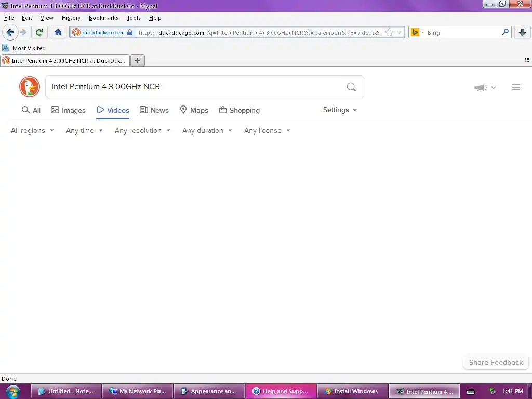The height and width of the screenshot is (399, 532).
Task: Click the on-screen keyboard tray icon
Action: pyautogui.click(x=471, y=392)
